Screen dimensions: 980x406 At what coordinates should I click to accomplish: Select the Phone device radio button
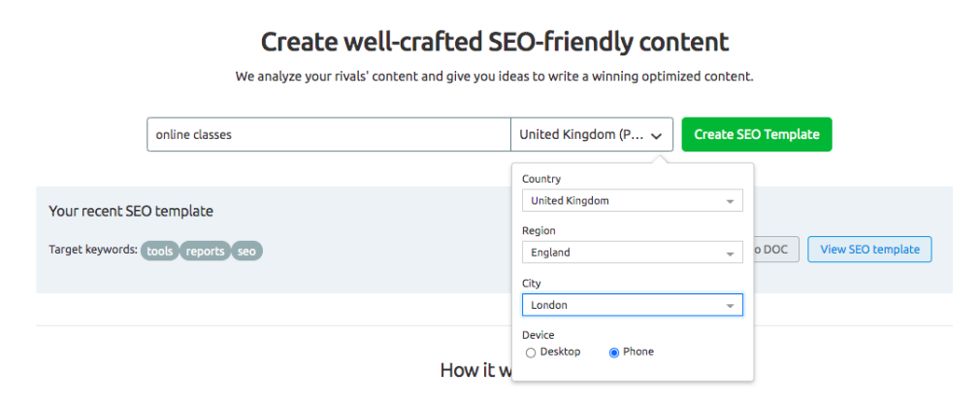point(613,353)
